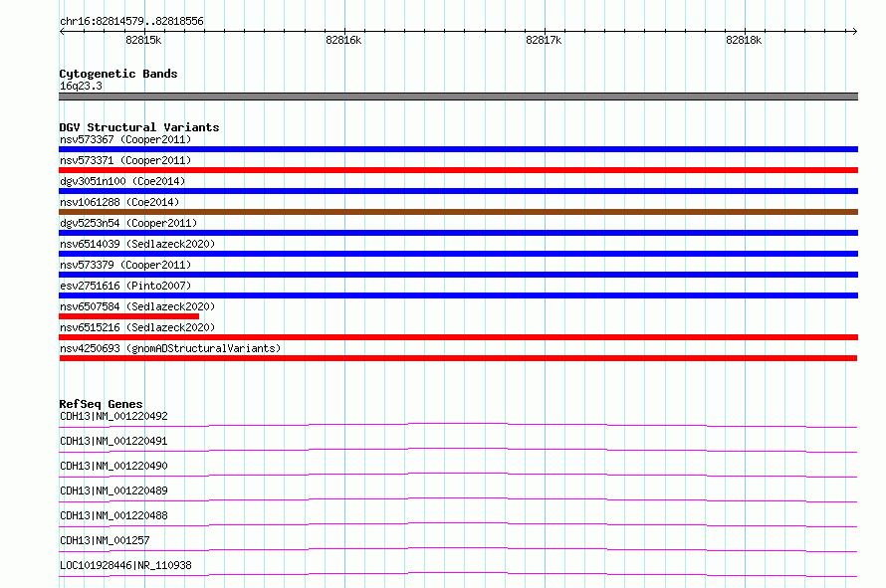Click the blue bar under dgv3051n100
Screen dimensions: 886x588
(458, 191)
